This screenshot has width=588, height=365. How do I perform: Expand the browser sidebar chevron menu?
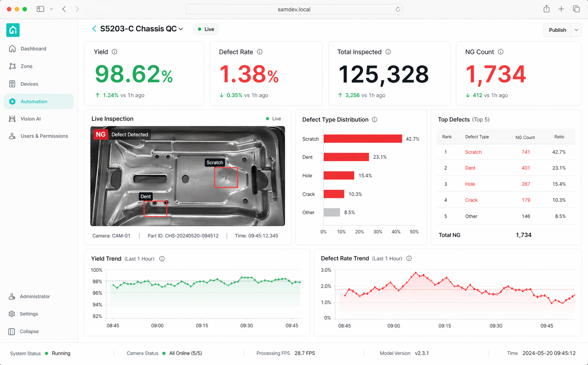tap(51, 9)
